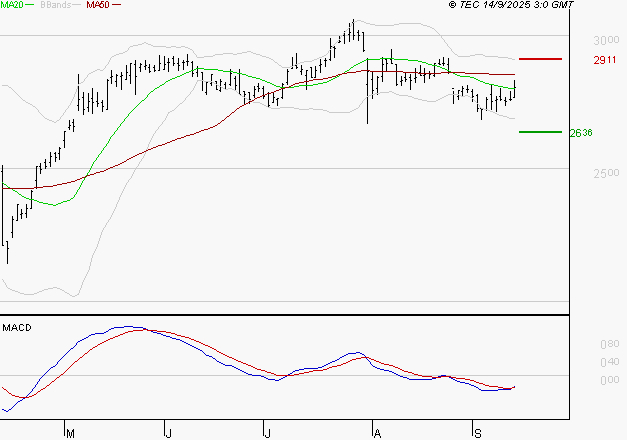Click the red 2911 resistance value
This screenshot has width=627, height=440.
click(605, 60)
